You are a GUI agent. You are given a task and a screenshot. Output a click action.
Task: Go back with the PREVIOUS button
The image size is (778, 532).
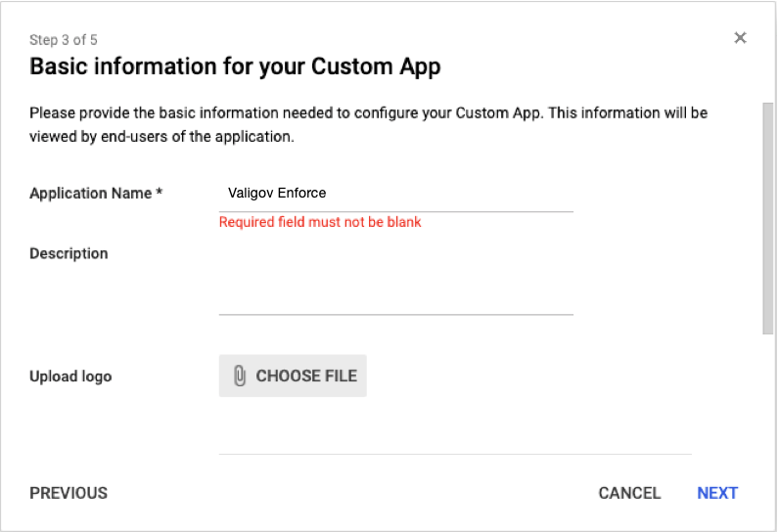point(69,493)
